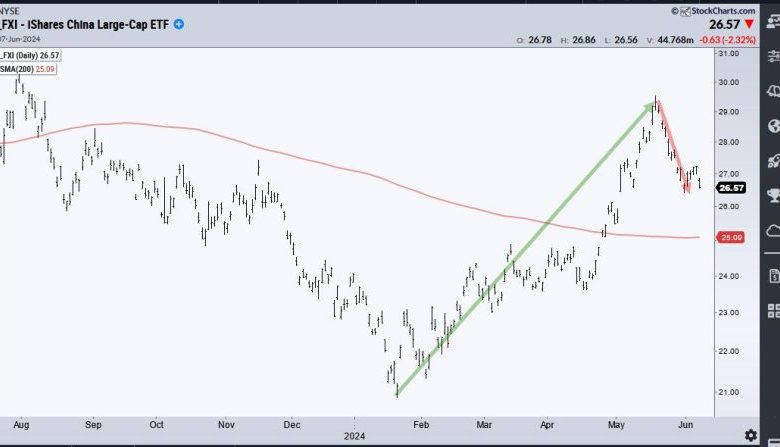
Task: Select the globe icon in the right sidebar
Action: 774,126
